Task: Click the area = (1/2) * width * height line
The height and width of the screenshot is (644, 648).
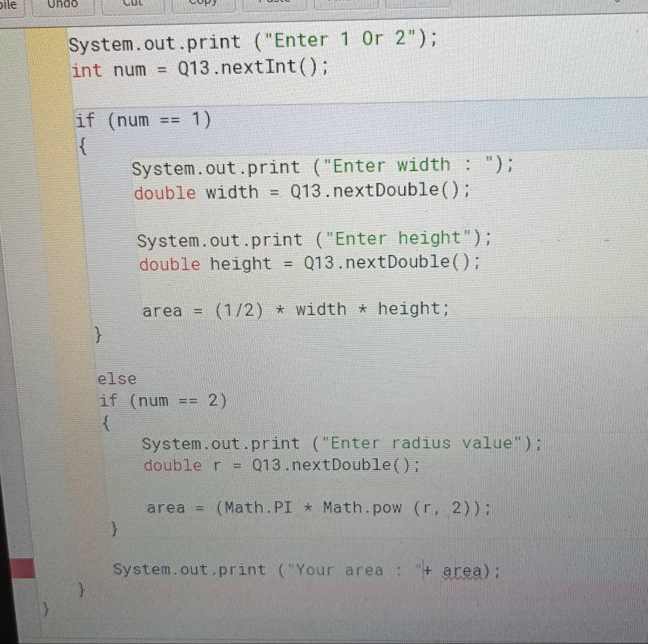Action: click(x=294, y=309)
